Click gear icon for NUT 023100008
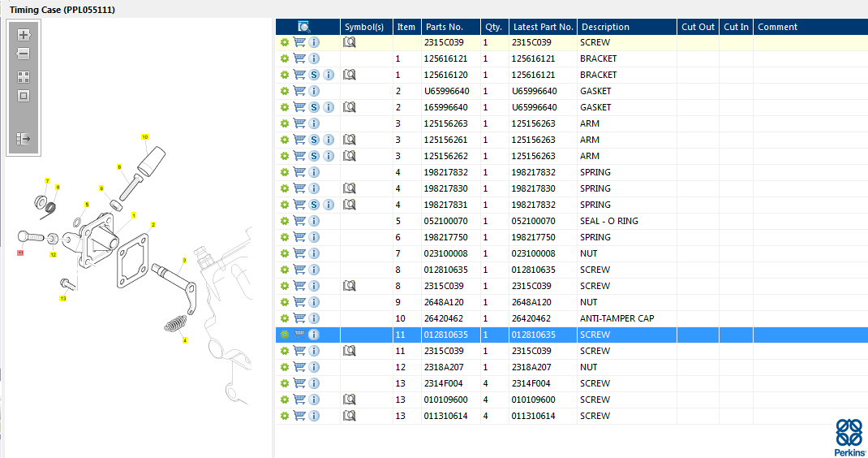The height and width of the screenshot is (458, 868). coord(285,253)
